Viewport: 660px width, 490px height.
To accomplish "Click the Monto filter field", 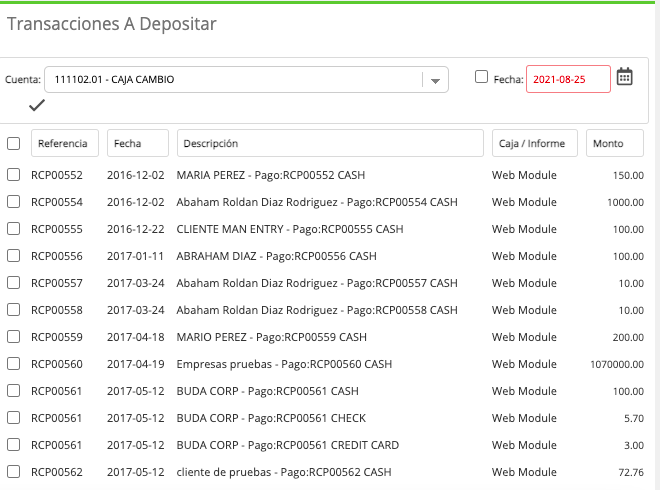I will point(615,143).
